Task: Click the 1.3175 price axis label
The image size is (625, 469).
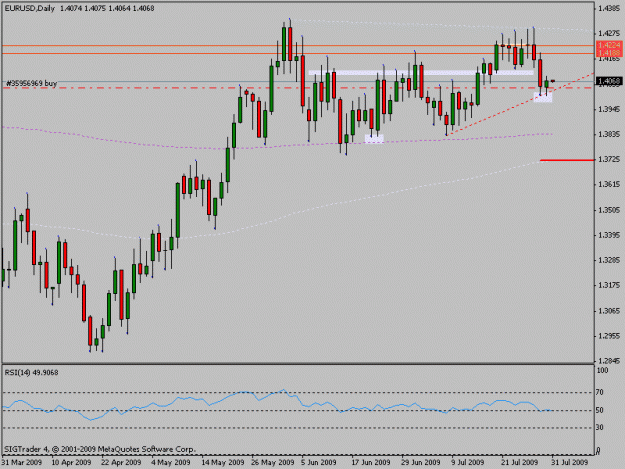Action: [x=609, y=285]
